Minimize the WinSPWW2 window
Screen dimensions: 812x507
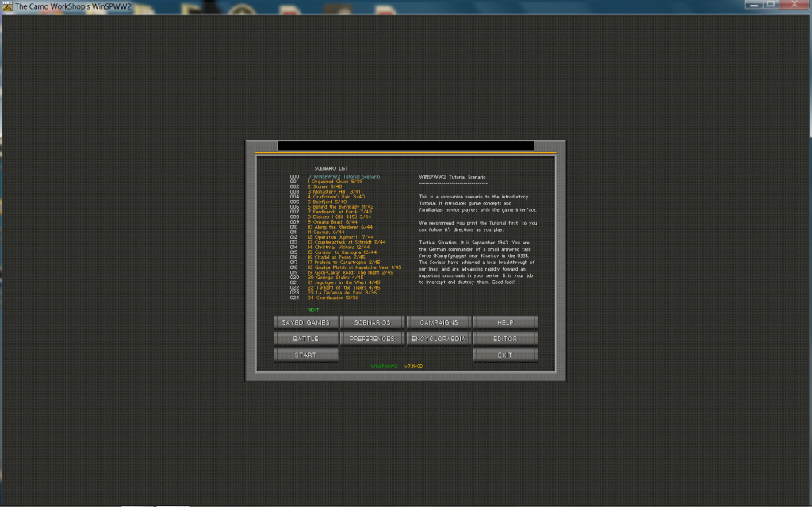(x=754, y=4)
